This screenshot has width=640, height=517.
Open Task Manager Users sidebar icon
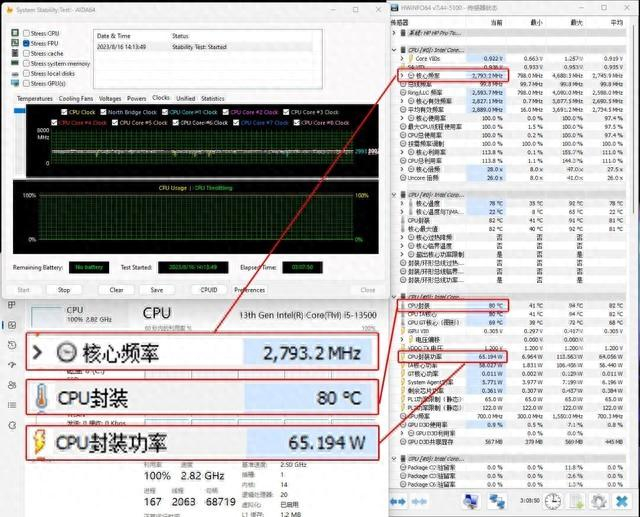(12, 385)
